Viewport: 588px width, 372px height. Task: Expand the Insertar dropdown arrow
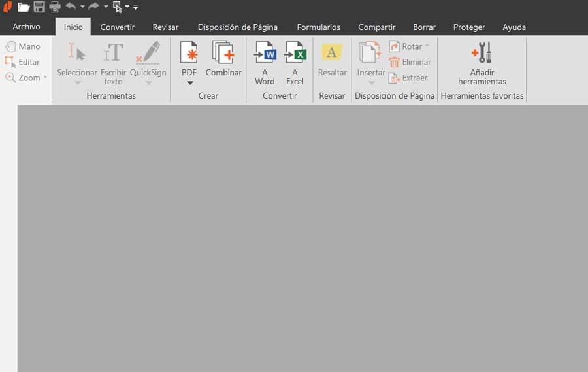[x=372, y=83]
